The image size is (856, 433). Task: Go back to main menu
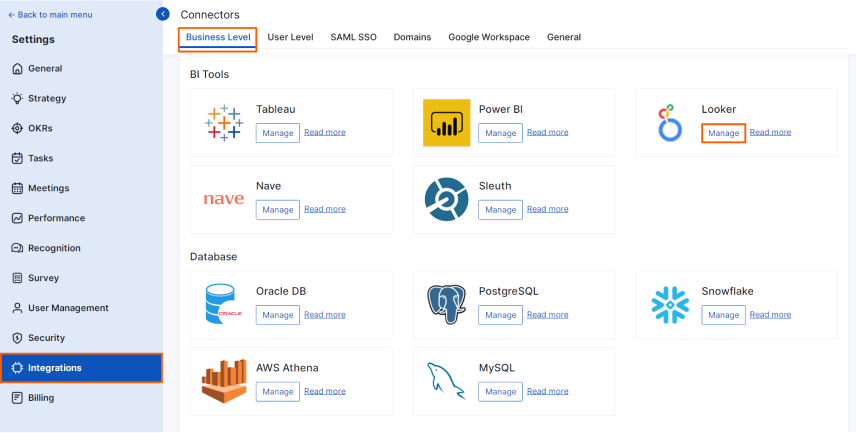[x=50, y=15]
